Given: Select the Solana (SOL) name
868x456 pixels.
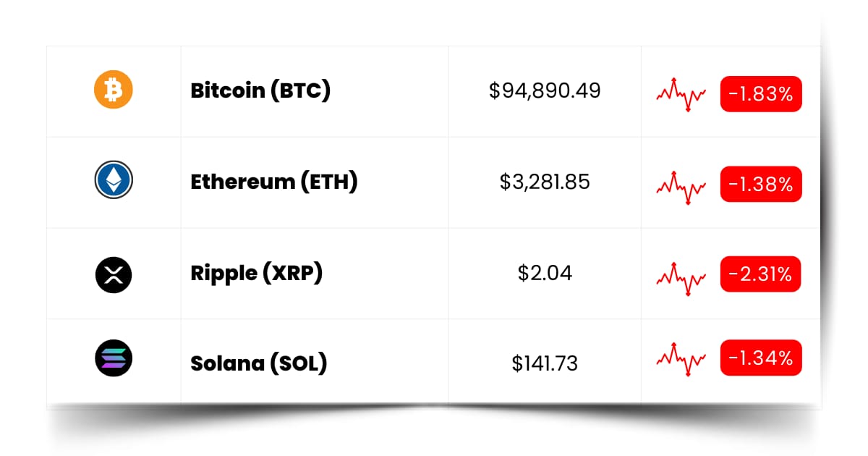Looking at the screenshot, I should (258, 363).
